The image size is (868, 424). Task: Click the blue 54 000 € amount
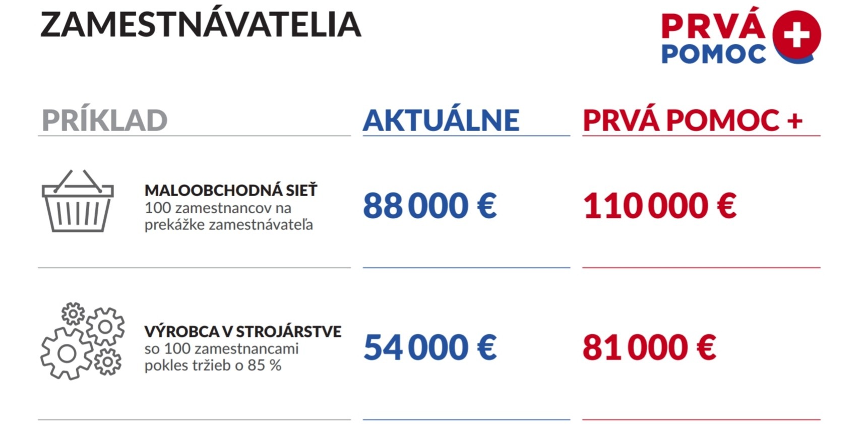(x=429, y=347)
